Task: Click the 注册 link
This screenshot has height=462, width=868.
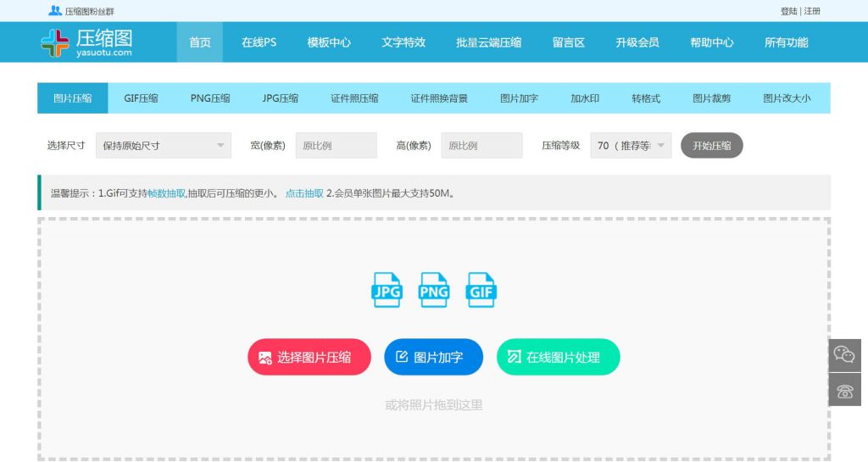Action: click(812, 11)
